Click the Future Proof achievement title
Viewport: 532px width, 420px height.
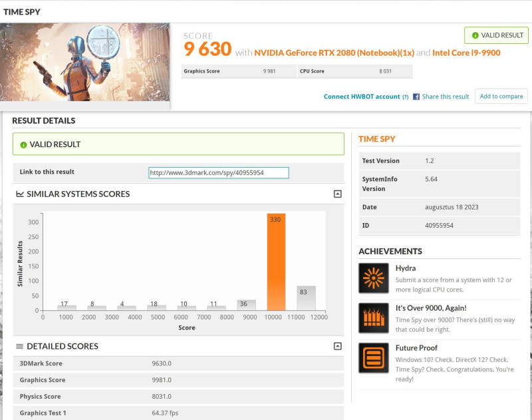pyautogui.click(x=416, y=348)
